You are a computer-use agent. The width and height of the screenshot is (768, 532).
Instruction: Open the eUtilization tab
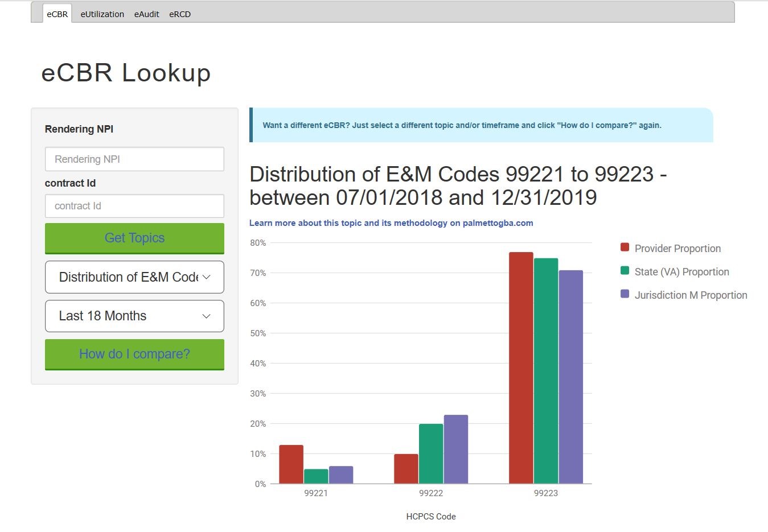tap(102, 14)
